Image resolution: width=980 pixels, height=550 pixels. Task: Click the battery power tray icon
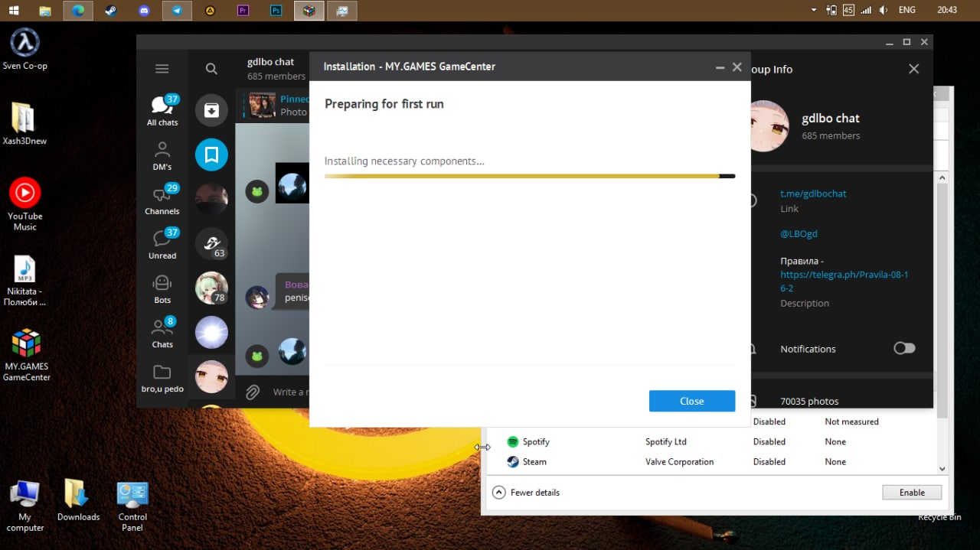click(x=831, y=10)
